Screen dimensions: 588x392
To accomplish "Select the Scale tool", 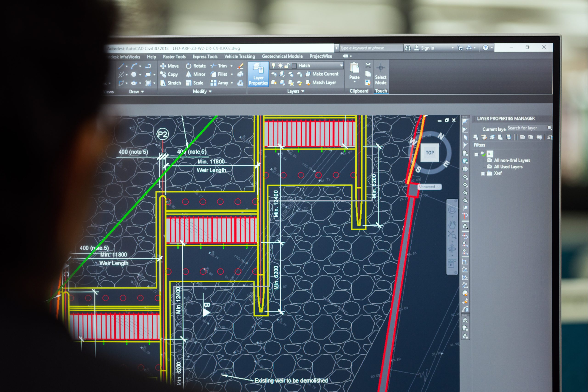I will tap(195, 83).
